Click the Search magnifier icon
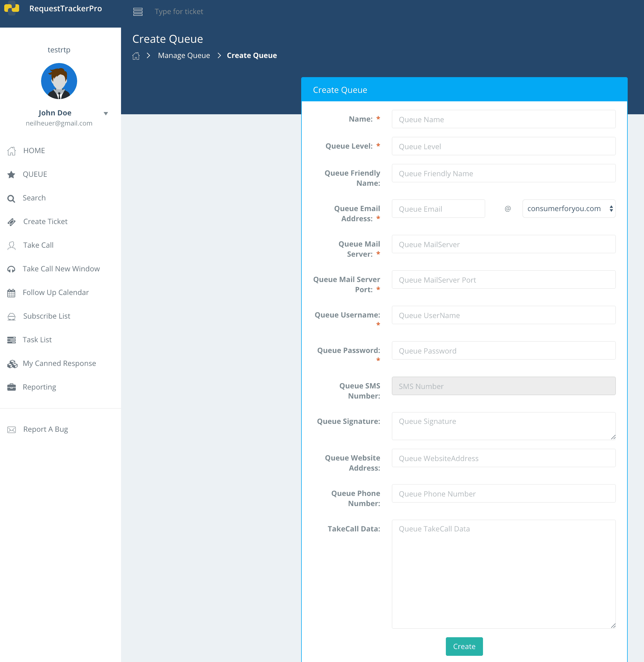Viewport: 644px width, 662px height. [11, 198]
